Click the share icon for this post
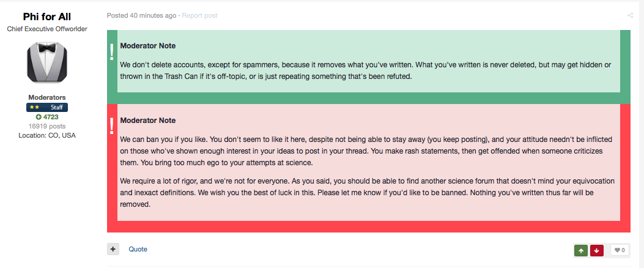Viewport: 644px width, 268px height. tap(630, 15)
